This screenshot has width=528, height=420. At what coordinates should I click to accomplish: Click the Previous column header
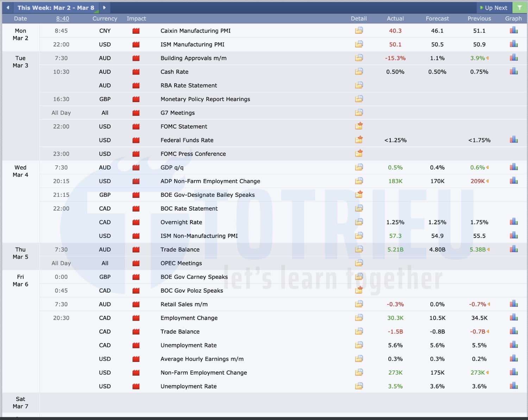point(479,19)
